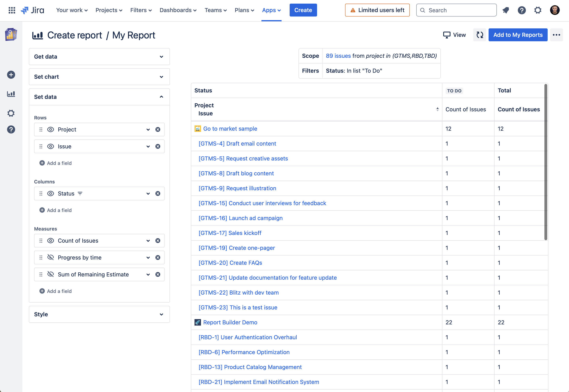The width and height of the screenshot is (569, 392).
Task: Open the Your work menu
Action: point(72,10)
